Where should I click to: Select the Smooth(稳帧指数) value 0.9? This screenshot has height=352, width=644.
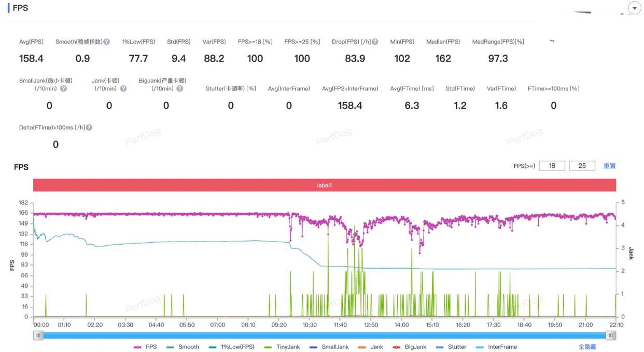point(82,59)
